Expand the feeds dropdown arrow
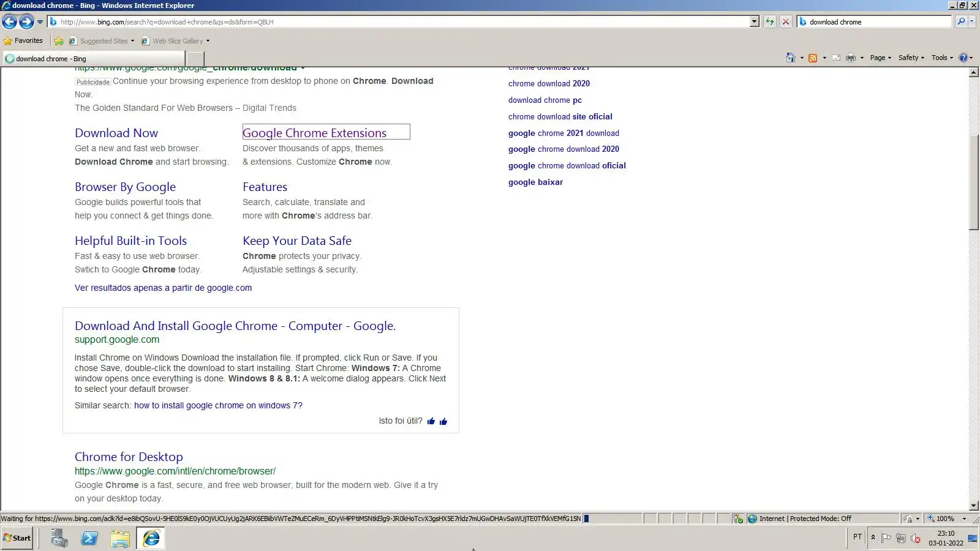This screenshot has height=551, width=980. tap(824, 58)
